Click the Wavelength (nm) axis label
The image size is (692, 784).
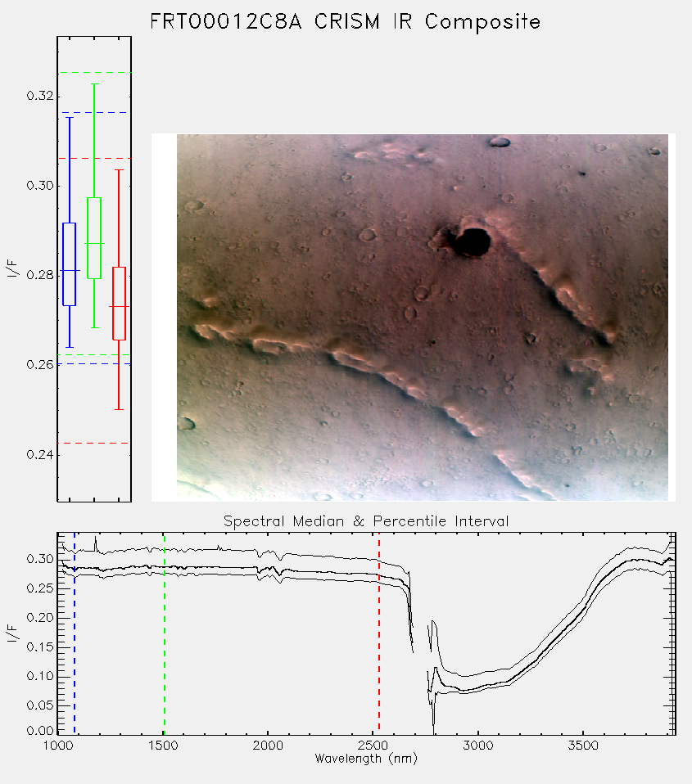coord(366,759)
